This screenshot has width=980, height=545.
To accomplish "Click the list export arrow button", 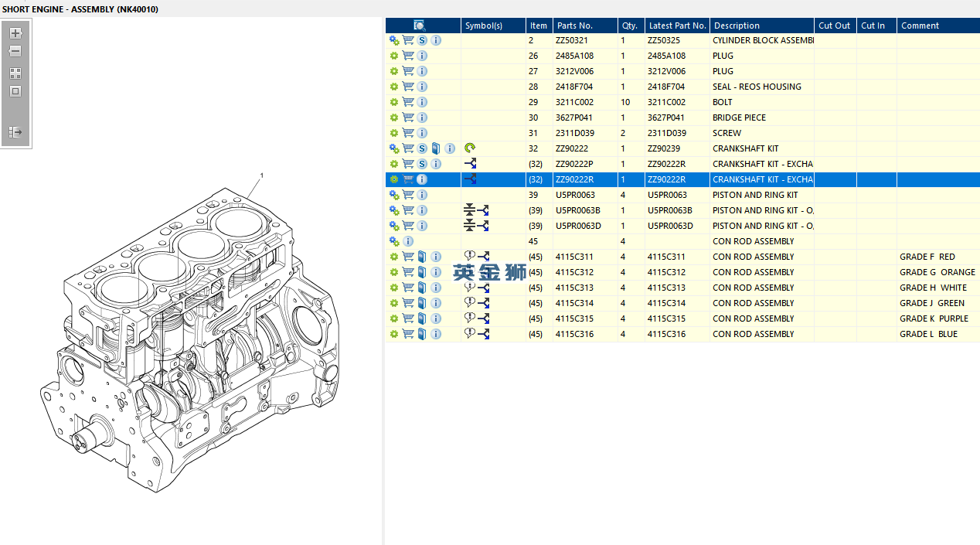I will point(15,132).
